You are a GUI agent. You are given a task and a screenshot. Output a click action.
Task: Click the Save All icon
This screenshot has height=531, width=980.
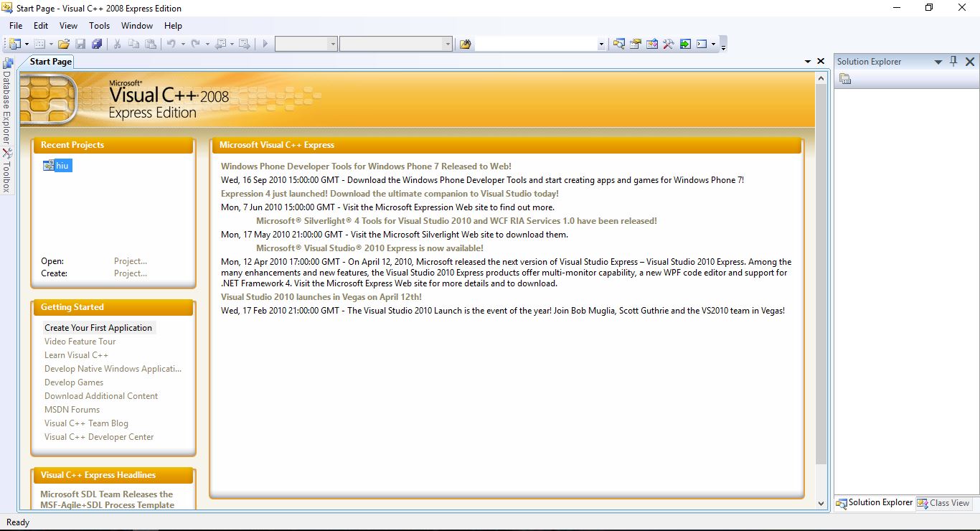(97, 44)
